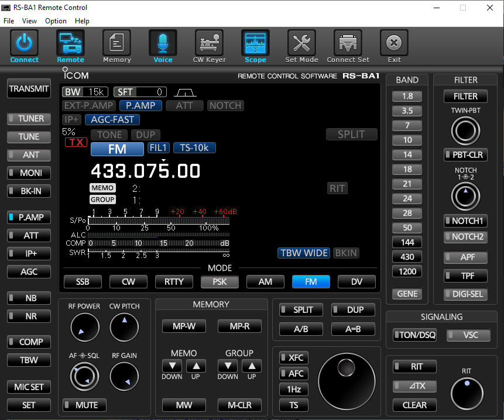Click the MP-R memory button
Viewport: 504px width, 420px height.
(239, 326)
